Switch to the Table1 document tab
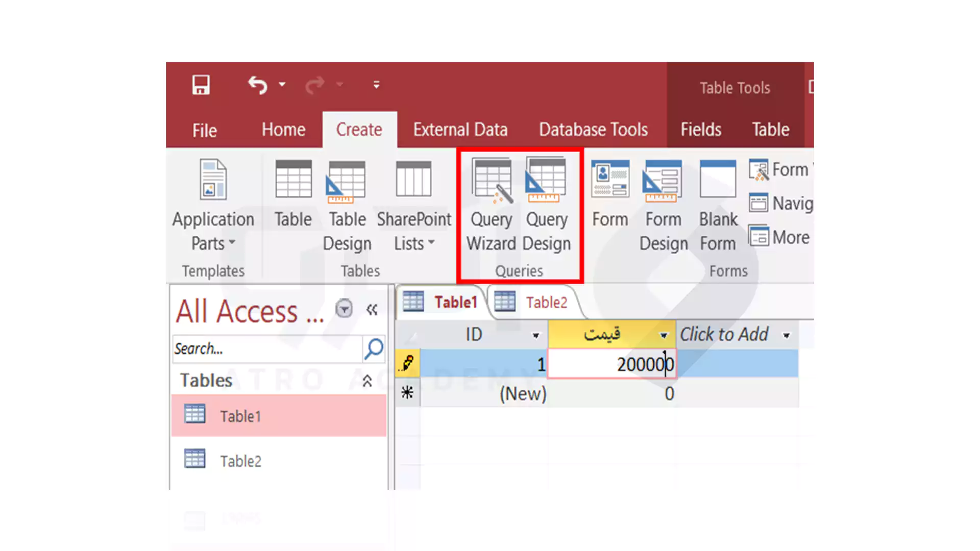This screenshot has height=551, width=980. tap(440, 302)
